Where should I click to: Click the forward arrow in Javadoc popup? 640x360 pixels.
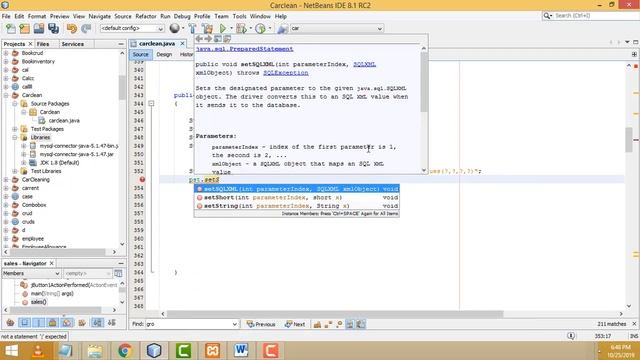(208, 39)
